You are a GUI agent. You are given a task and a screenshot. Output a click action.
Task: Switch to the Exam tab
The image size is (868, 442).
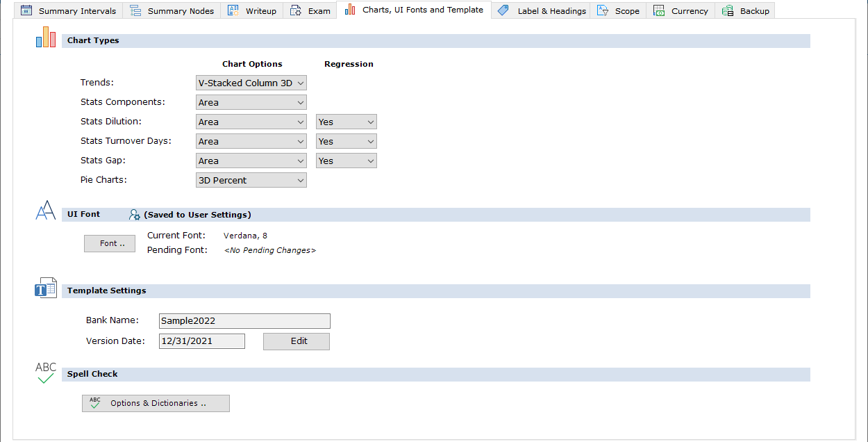click(310, 11)
